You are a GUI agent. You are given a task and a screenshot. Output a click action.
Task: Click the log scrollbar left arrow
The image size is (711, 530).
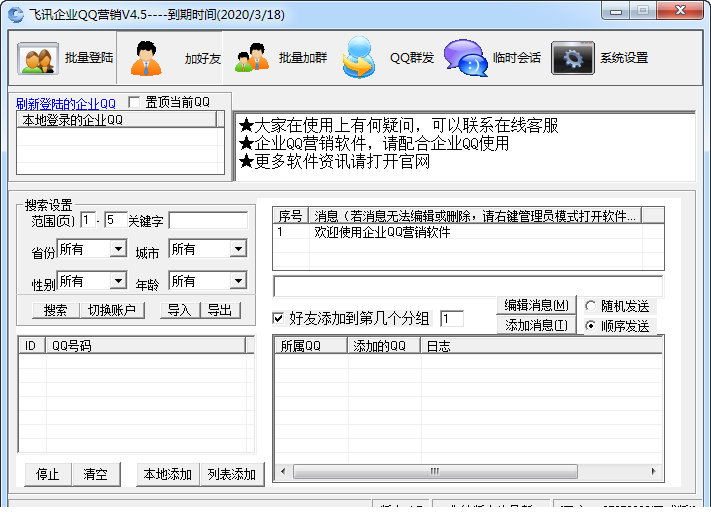click(x=283, y=472)
